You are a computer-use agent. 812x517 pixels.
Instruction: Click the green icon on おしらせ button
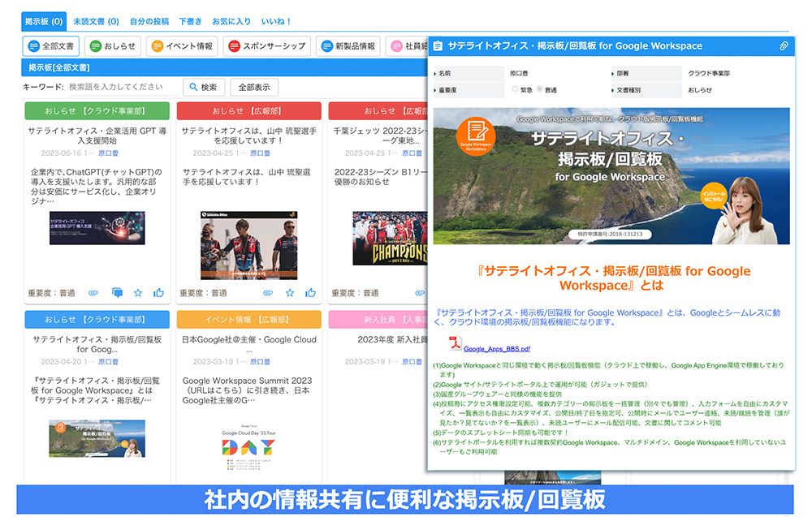pos(96,46)
